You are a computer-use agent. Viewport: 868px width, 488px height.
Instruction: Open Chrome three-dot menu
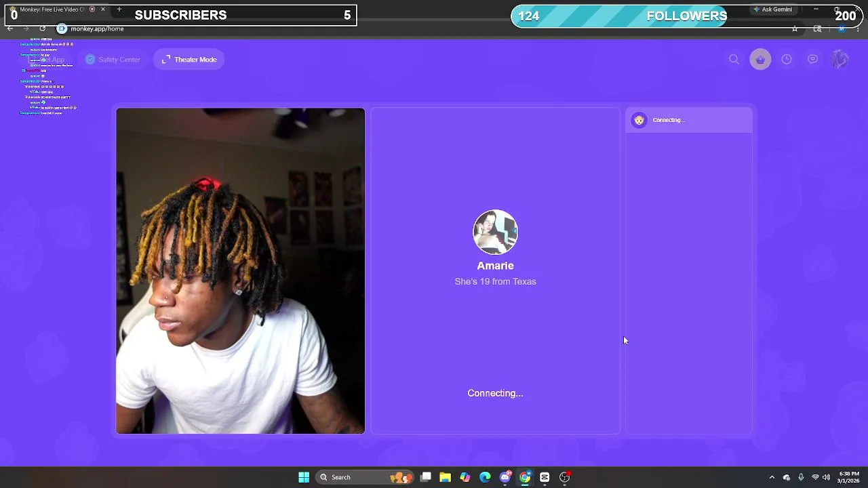[x=858, y=28]
